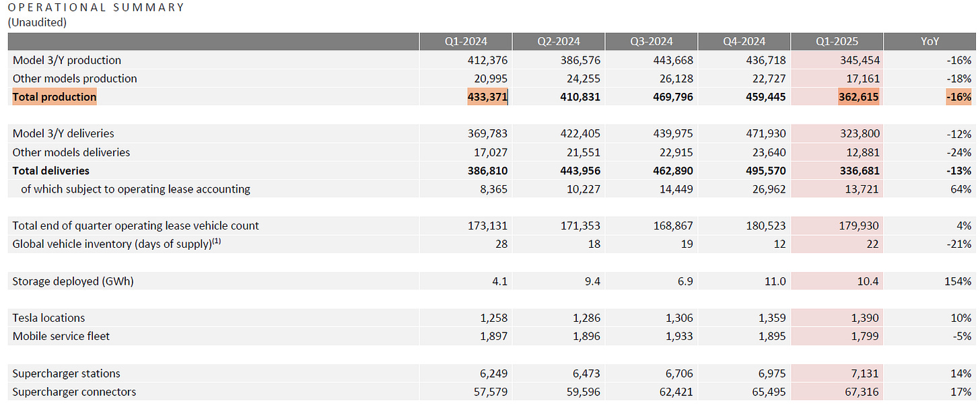980x410 pixels.
Task: Click the highlighted 'Total production' label
Action: click(x=55, y=97)
